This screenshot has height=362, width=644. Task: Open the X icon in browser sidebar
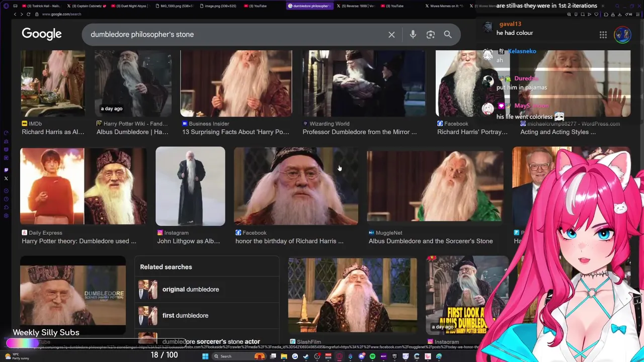click(6, 178)
